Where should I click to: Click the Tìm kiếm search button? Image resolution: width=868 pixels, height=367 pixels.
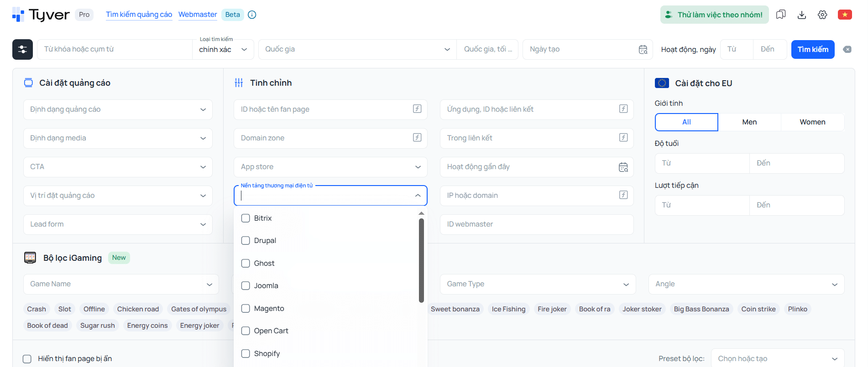[x=813, y=49]
